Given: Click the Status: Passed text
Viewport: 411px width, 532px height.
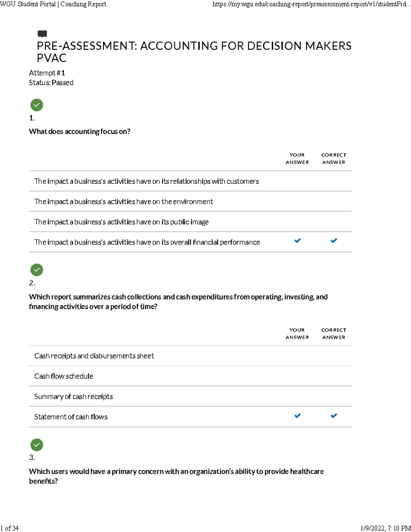Looking at the screenshot, I should 51,83.
